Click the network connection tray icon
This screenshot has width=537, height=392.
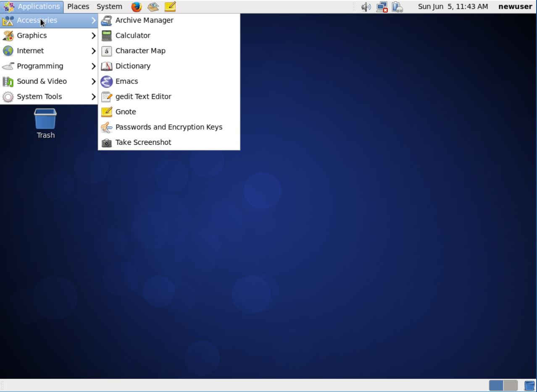(382, 7)
